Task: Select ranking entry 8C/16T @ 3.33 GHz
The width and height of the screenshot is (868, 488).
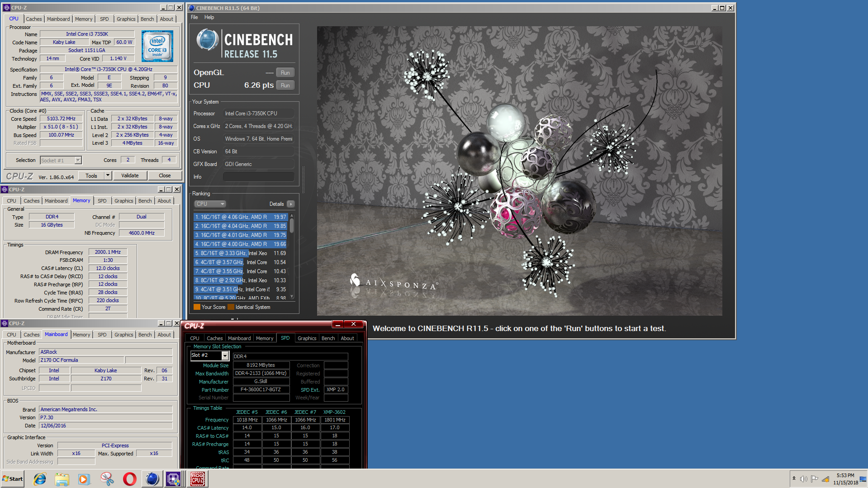Action: pos(240,253)
